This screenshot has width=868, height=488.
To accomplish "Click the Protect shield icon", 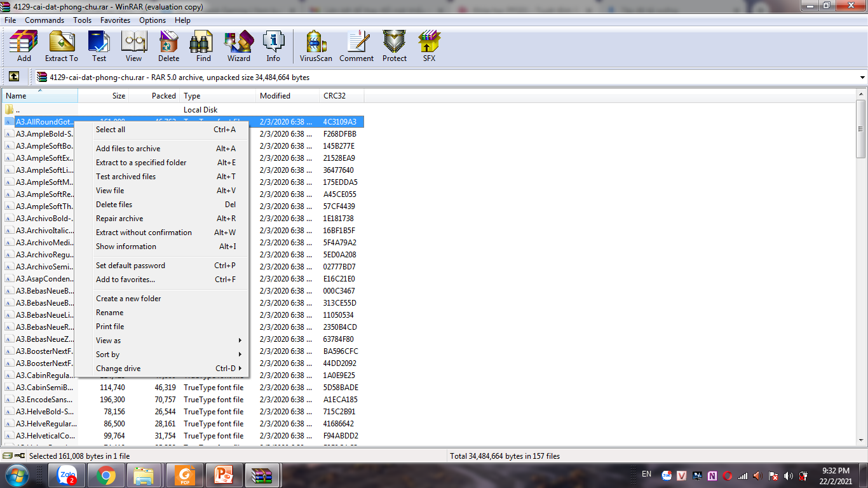I will [x=394, y=46].
